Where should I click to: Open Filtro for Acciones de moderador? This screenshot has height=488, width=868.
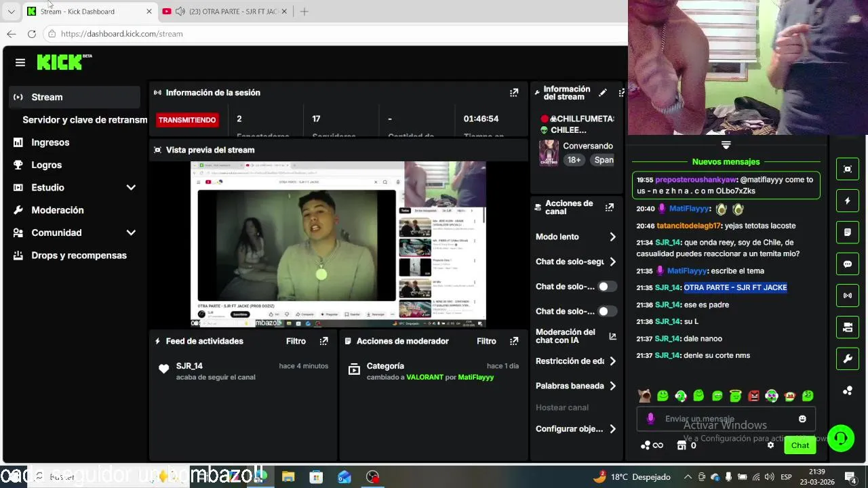pos(486,341)
